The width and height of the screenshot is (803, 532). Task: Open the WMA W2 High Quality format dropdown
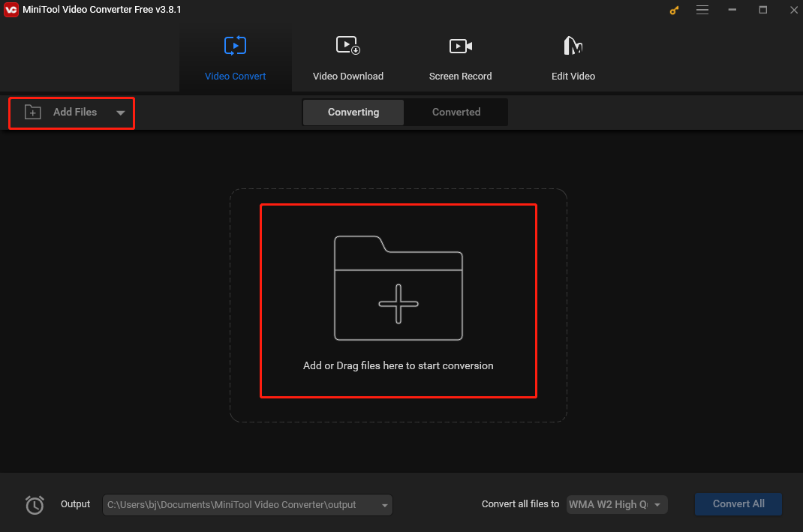pos(617,504)
